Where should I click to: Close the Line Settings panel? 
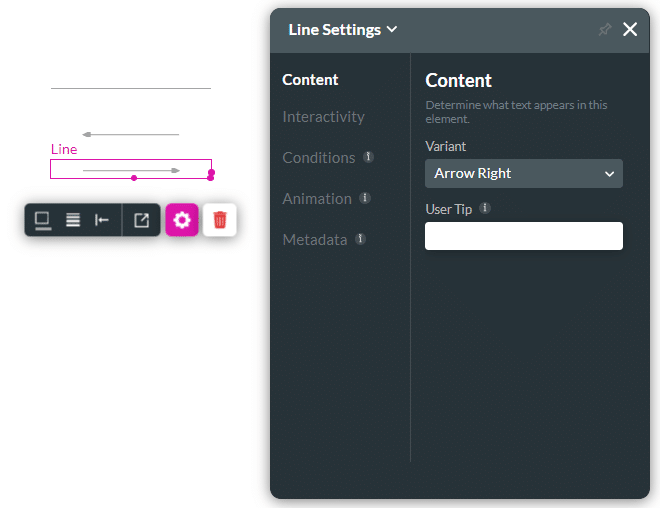point(630,30)
